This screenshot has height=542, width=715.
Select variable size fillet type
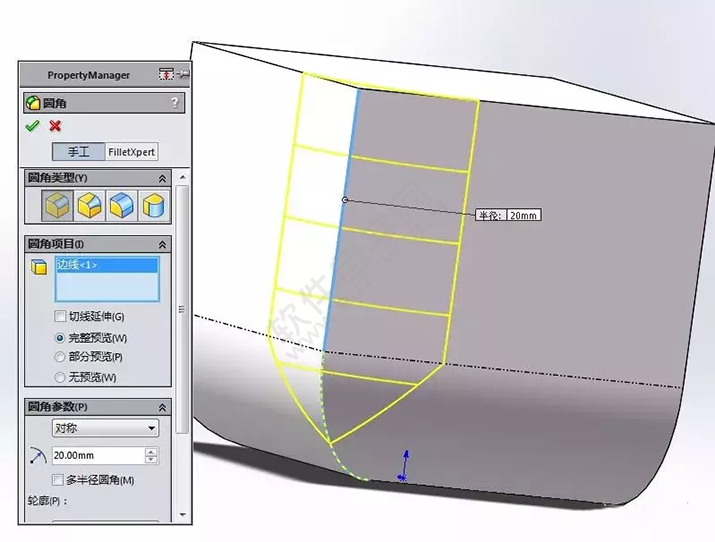[x=89, y=205]
